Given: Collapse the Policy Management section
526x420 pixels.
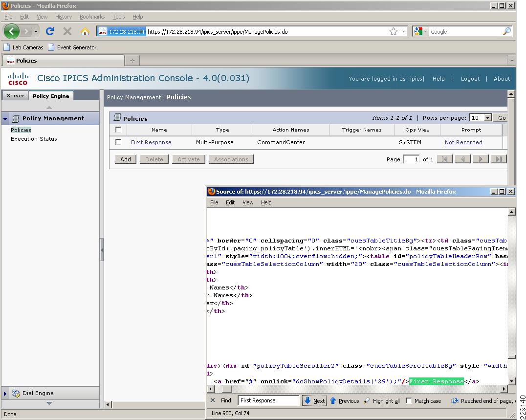Looking at the screenshot, I should pos(5,118).
